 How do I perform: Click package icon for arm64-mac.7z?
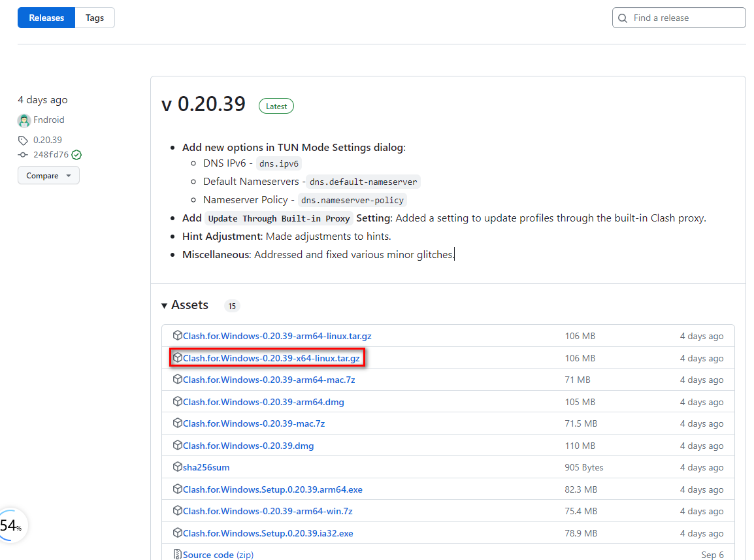click(x=178, y=379)
